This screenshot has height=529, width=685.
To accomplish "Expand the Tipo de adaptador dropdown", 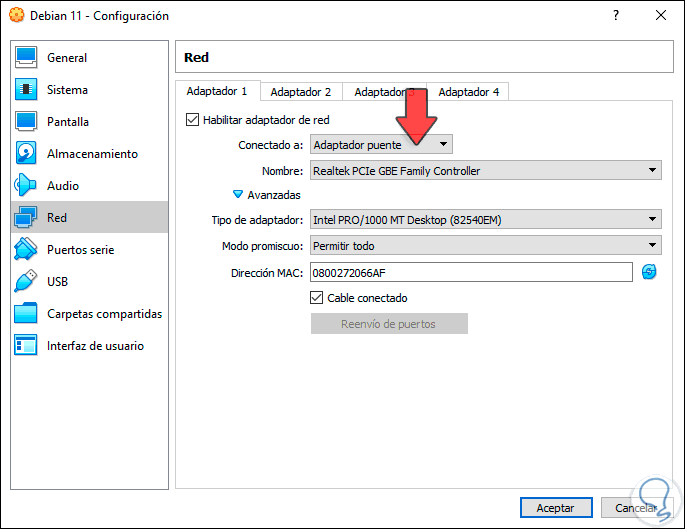I will (485, 219).
